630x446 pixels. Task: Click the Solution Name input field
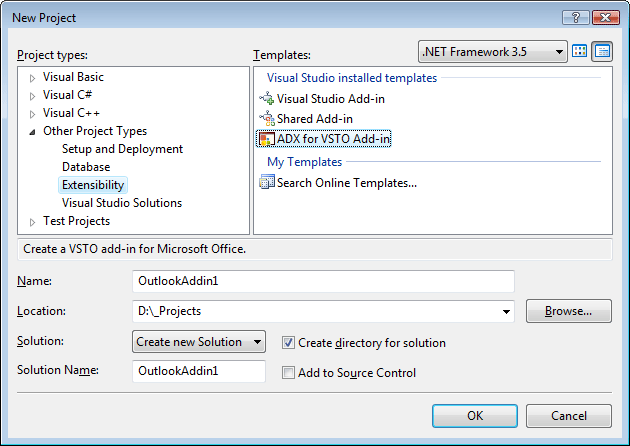(x=199, y=371)
